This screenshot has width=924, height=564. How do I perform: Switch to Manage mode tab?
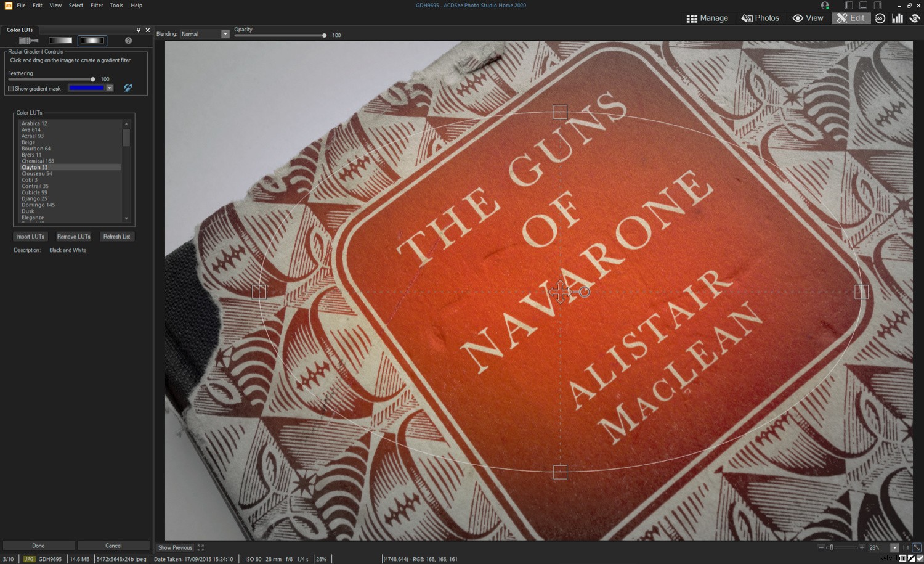coord(707,18)
